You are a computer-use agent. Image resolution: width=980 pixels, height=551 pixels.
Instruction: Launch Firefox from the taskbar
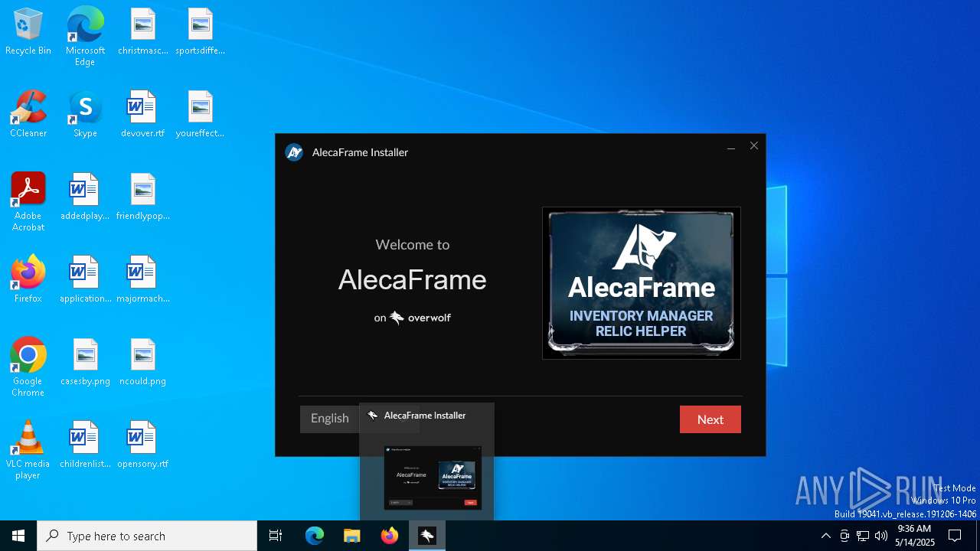390,536
